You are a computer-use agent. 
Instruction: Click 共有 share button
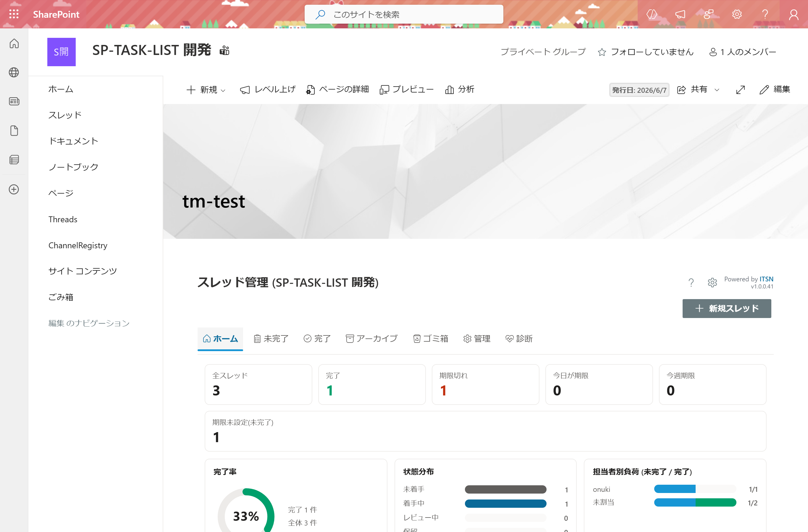point(692,90)
